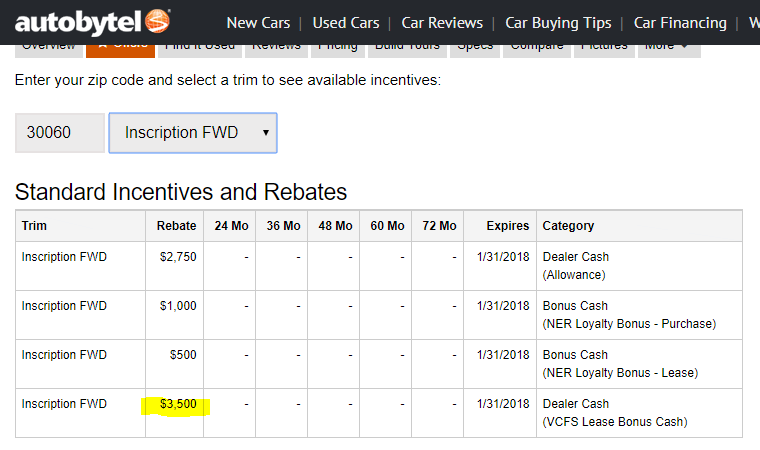Select the $500 rebate amount
The image size is (760, 450).
click(183, 355)
